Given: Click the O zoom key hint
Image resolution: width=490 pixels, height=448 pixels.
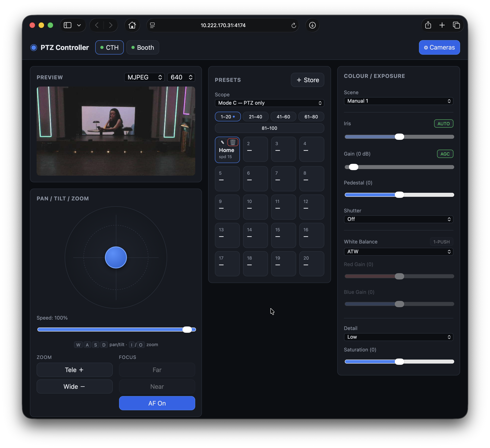Looking at the screenshot, I should pos(141,345).
